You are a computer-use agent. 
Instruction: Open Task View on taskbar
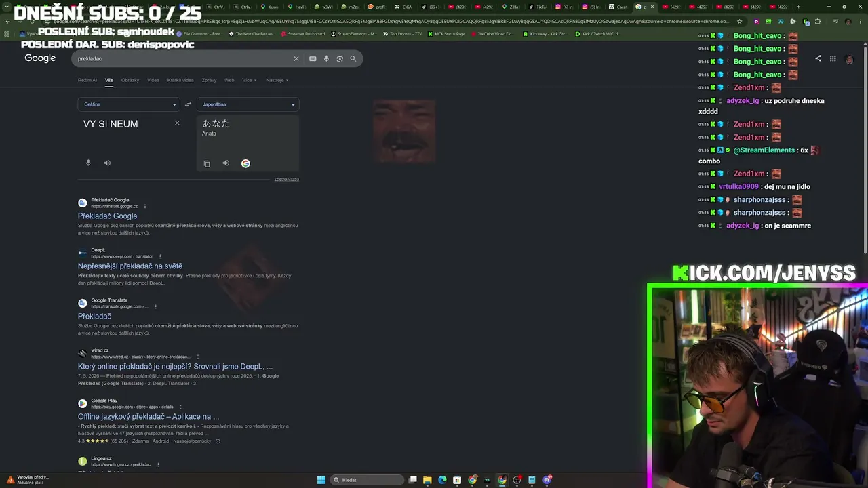coord(412,480)
